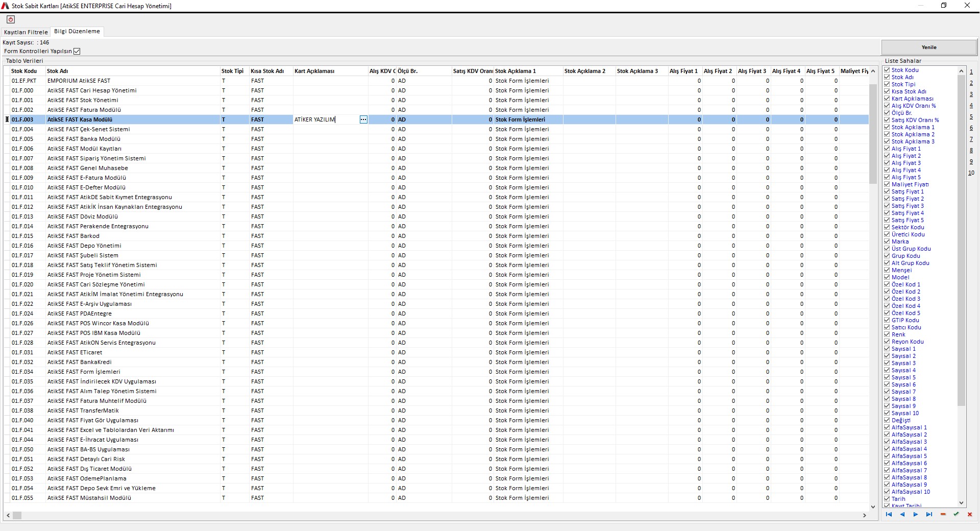This screenshot has width=980, height=531.
Task: Click Kısa Stok Adı column header
Action: click(271, 71)
